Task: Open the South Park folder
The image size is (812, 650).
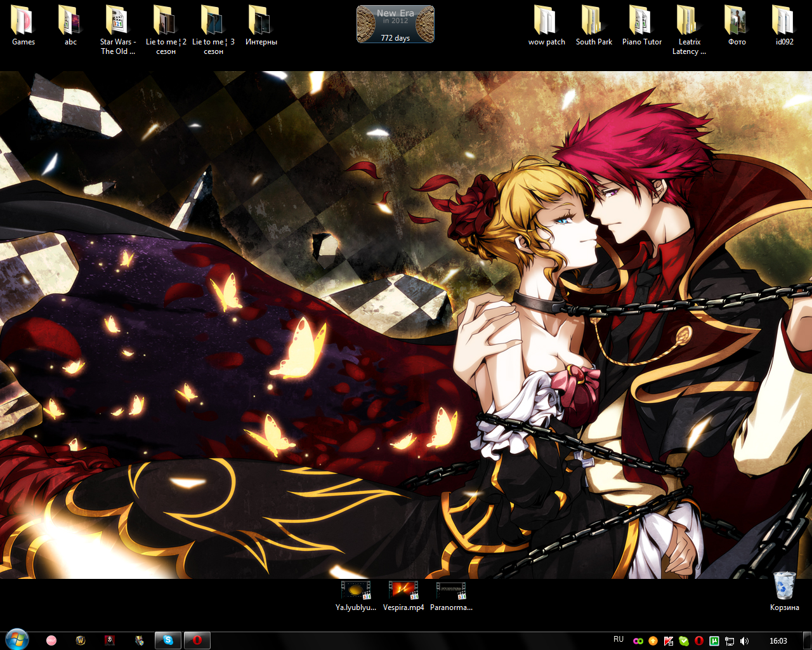Action: pos(594,25)
